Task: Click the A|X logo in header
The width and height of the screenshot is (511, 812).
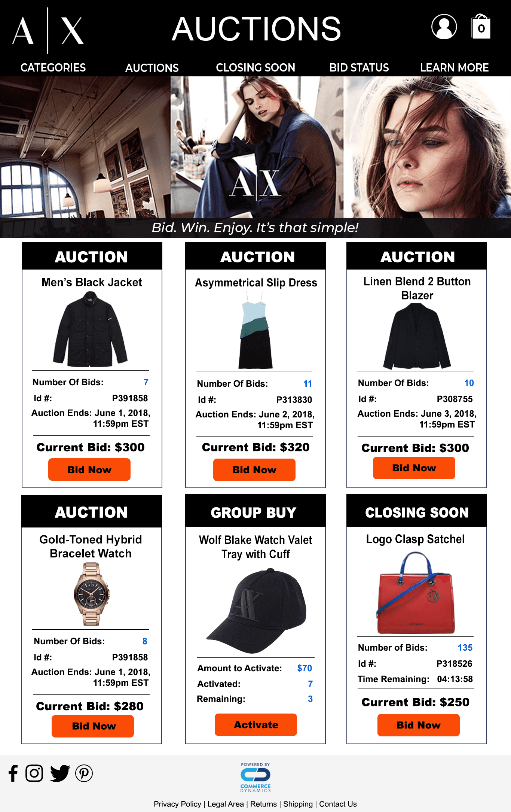Action: pos(48,30)
